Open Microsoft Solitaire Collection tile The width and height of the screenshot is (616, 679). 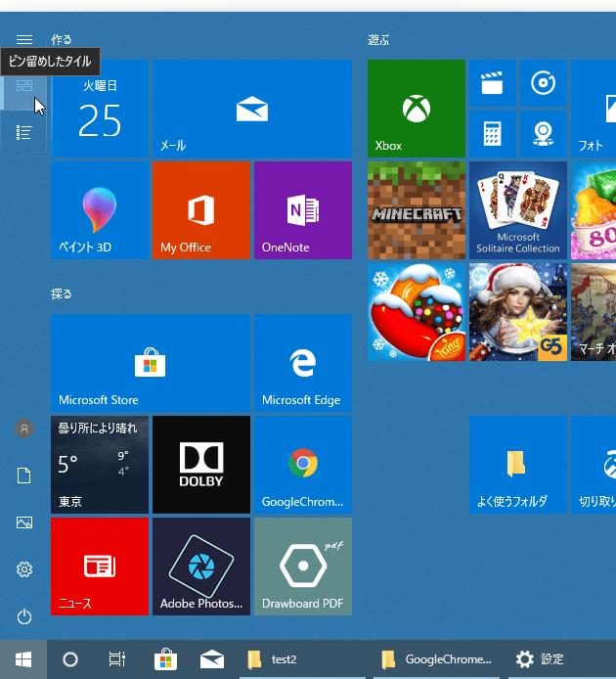tap(518, 210)
